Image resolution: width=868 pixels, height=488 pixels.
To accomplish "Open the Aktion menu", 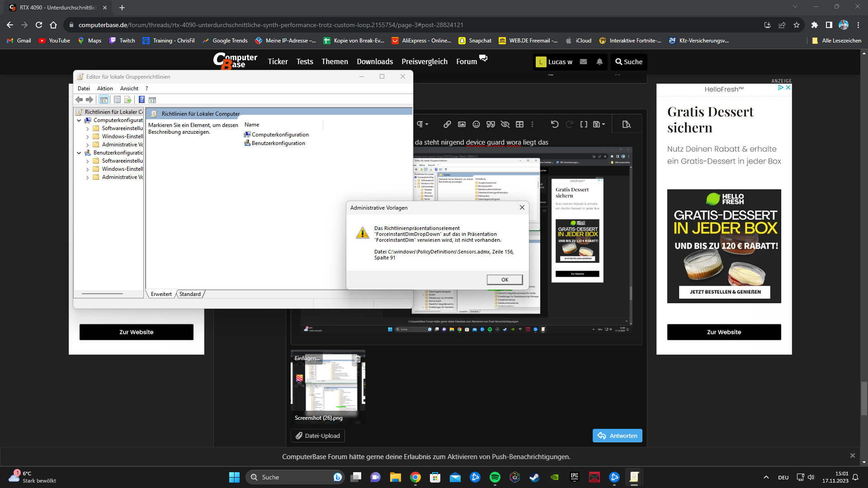I will (105, 89).
